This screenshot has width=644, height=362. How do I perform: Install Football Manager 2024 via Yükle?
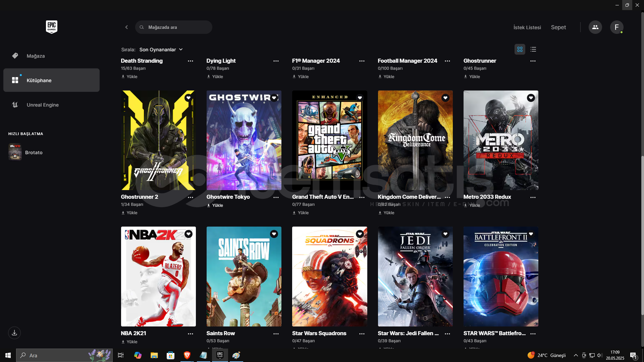[386, 77]
